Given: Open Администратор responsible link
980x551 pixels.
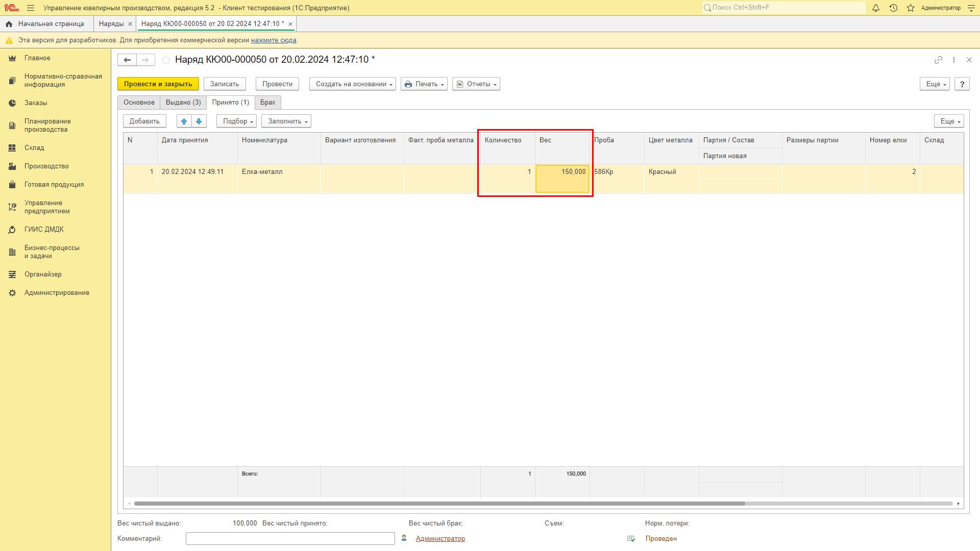Looking at the screenshot, I should click(x=440, y=539).
